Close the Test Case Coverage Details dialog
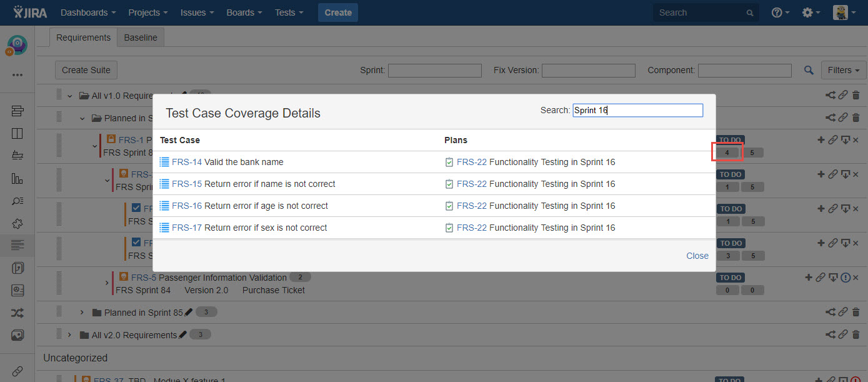Image resolution: width=868 pixels, height=382 pixels. 697,256
